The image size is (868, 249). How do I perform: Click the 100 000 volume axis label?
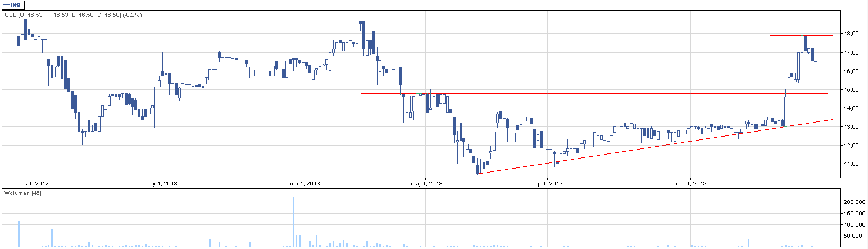click(x=856, y=225)
